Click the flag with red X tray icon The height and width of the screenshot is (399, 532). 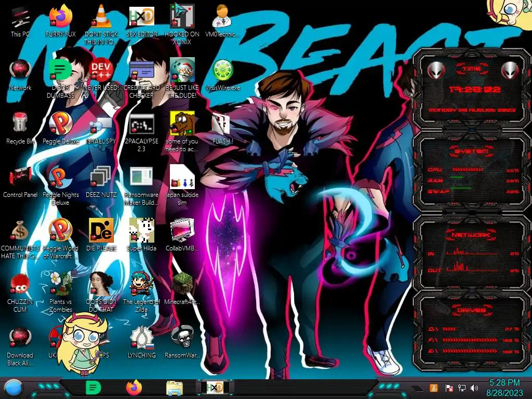(x=449, y=388)
